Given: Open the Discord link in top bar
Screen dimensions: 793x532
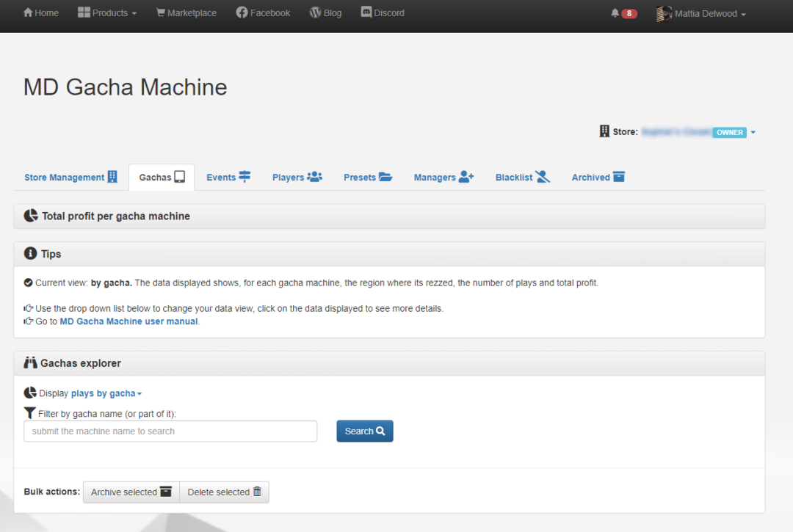Looking at the screenshot, I should 365,12.
